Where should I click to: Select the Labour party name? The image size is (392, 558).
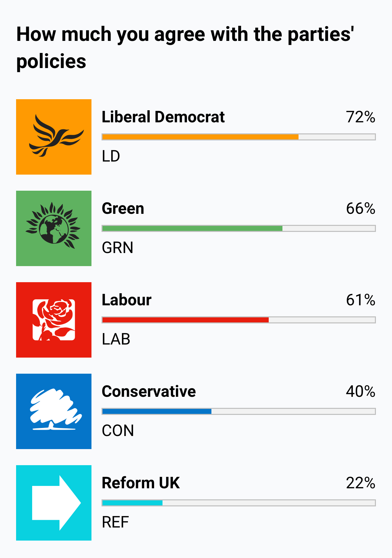coord(127,300)
